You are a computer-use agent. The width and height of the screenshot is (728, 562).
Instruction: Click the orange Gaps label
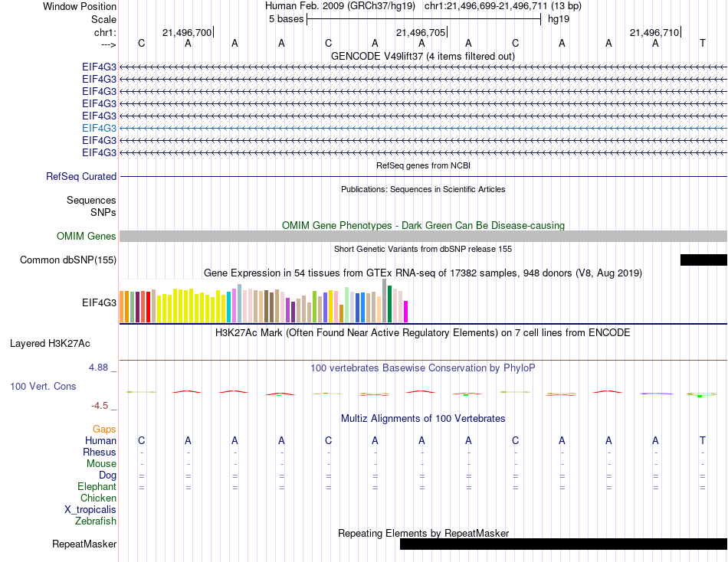tap(104, 430)
